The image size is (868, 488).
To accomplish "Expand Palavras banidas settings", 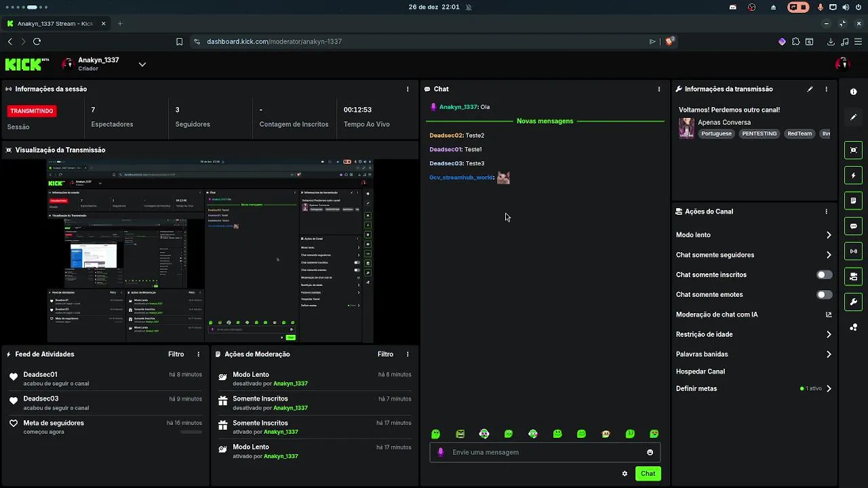I will (829, 354).
